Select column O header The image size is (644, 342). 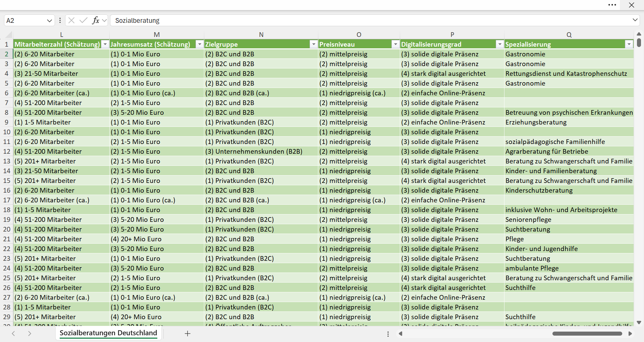click(x=359, y=35)
